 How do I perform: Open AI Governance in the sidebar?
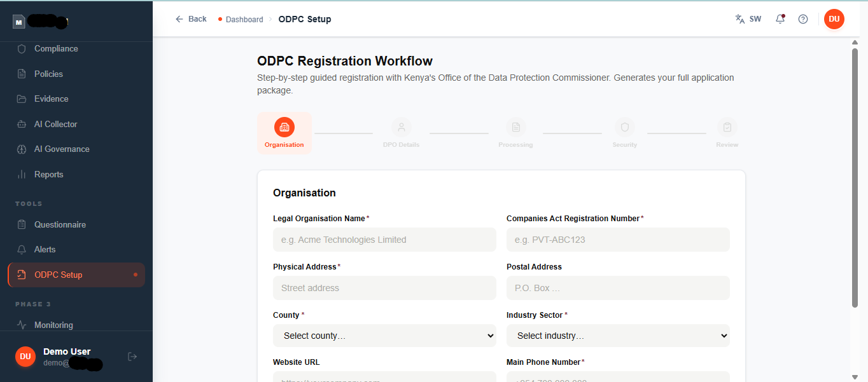tap(62, 149)
